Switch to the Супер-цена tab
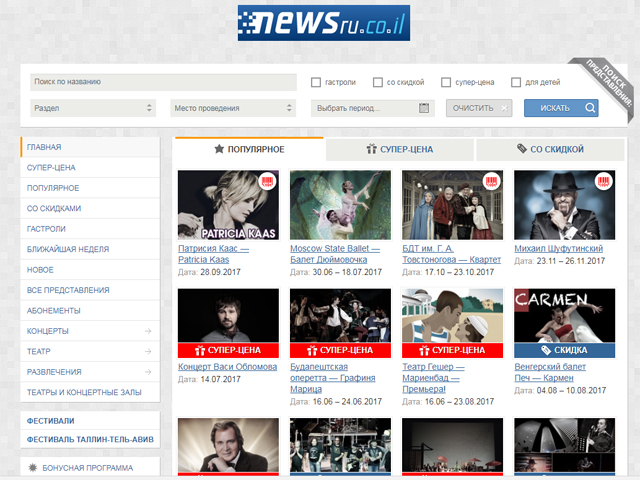Viewport: 640px width, 480px height. 400,149
